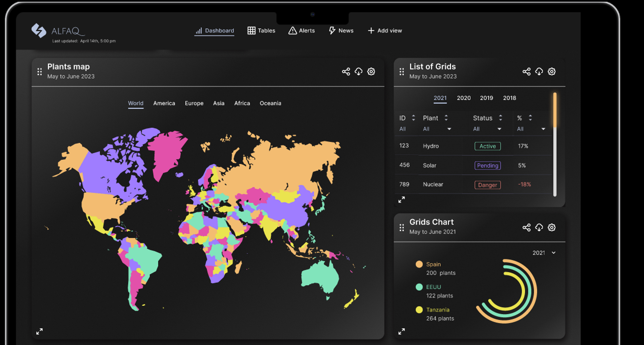Select year 2019 in grids list

(x=487, y=98)
